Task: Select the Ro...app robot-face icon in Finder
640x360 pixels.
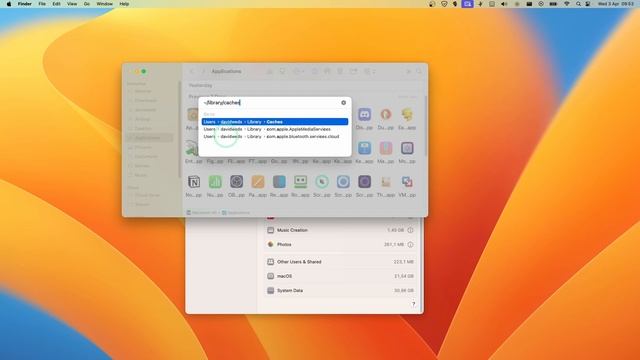Action: pos(300,182)
